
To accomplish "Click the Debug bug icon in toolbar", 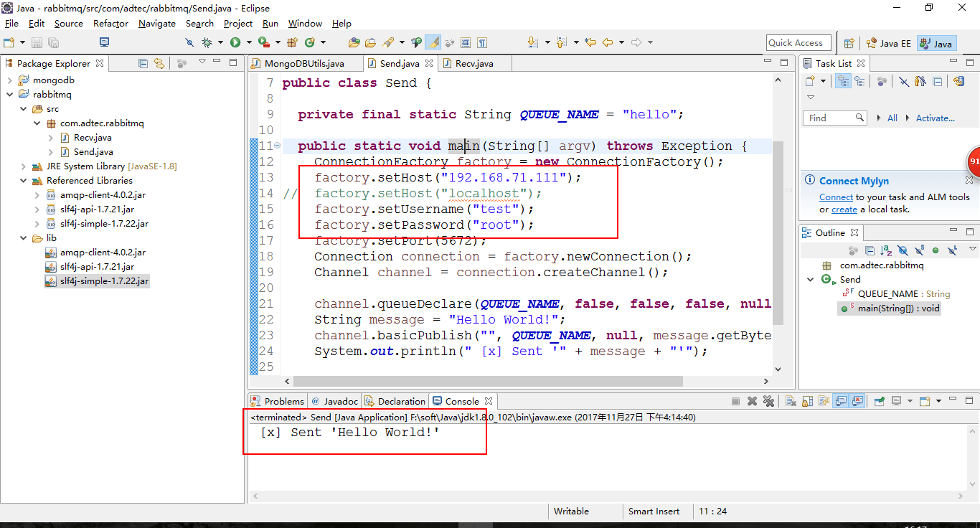I will tap(207, 42).
